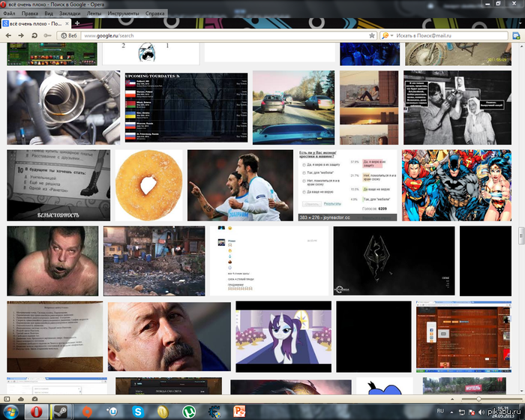Open the girl on rooftop sunset thumbnail

369,107
